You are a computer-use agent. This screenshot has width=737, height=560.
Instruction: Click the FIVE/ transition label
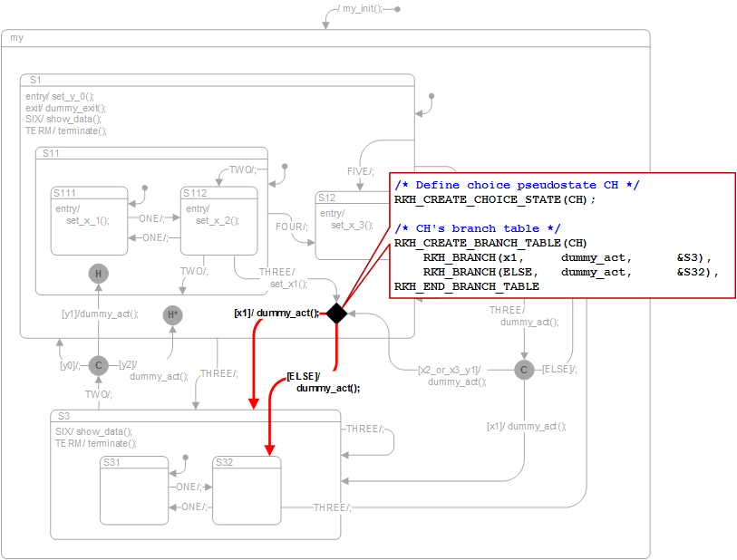click(359, 171)
